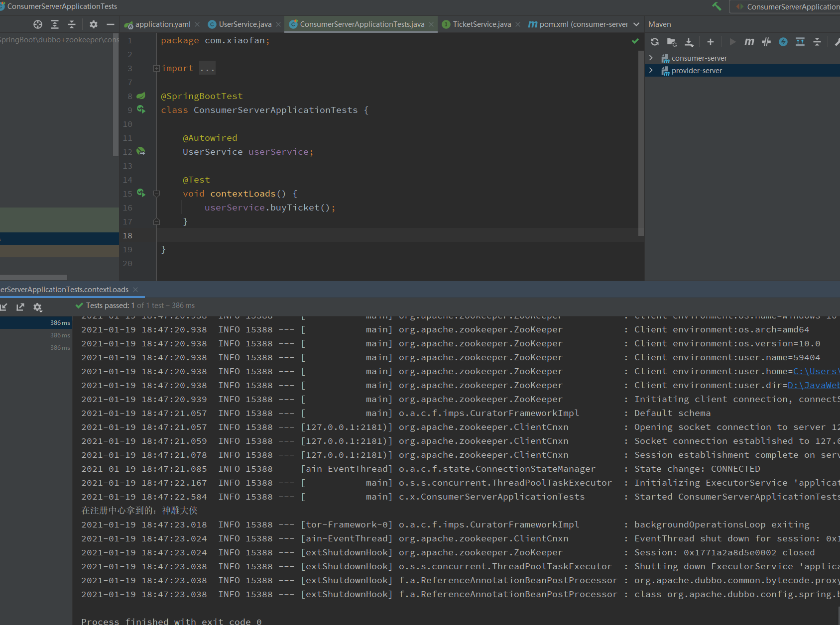Screen dimensions: 840x625
Task: Click Project panel vertical scrollbar
Action: coord(116,95)
